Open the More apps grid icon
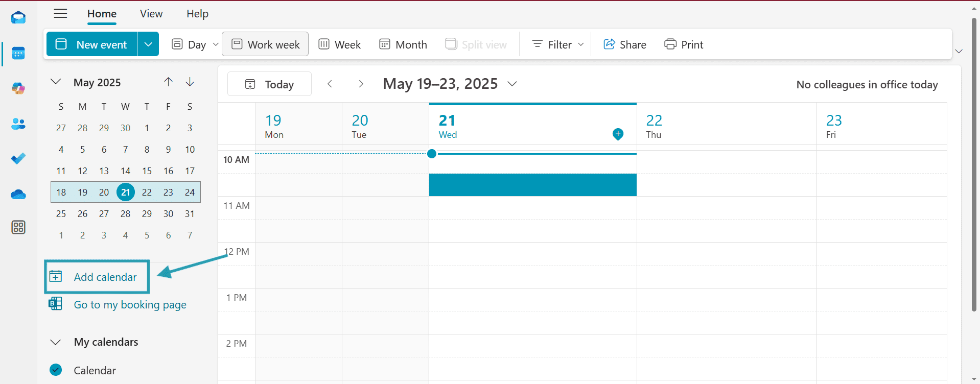The width and height of the screenshot is (980, 384). pos(18,227)
